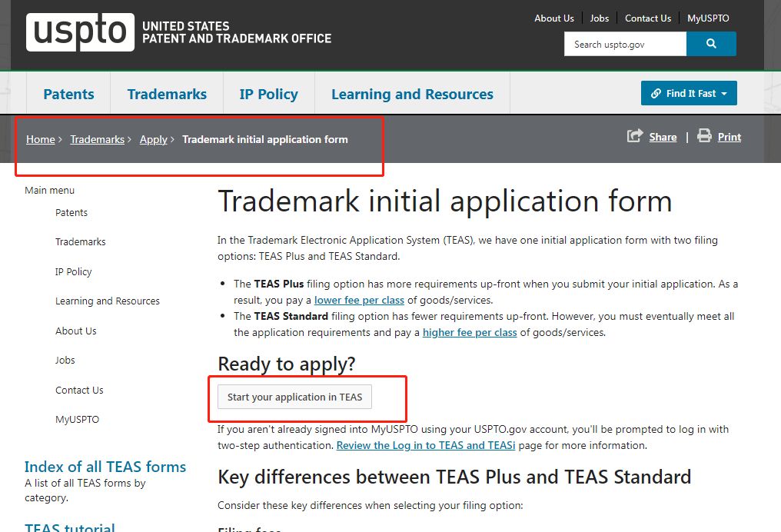Select Learning and Resources in the sidebar

pos(108,301)
